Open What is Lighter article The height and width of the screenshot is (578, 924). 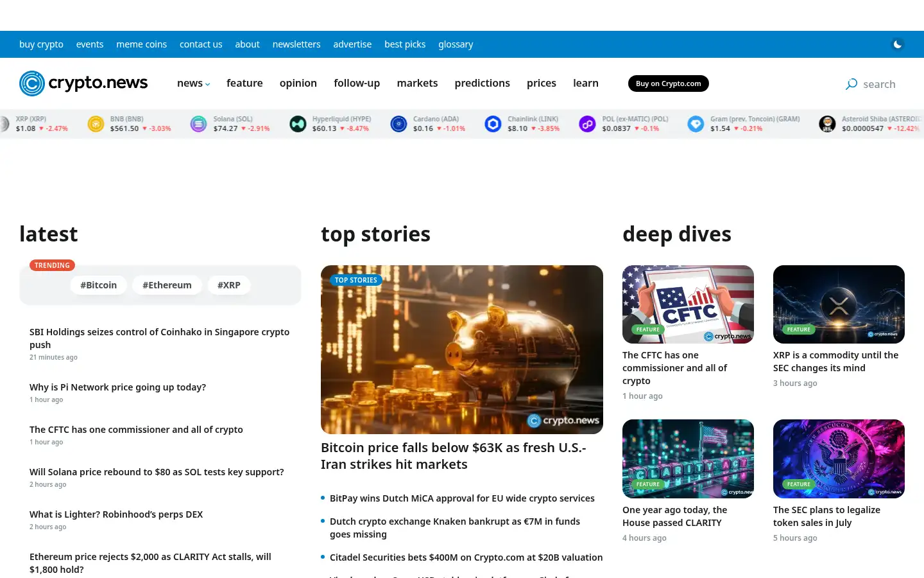[x=116, y=514]
